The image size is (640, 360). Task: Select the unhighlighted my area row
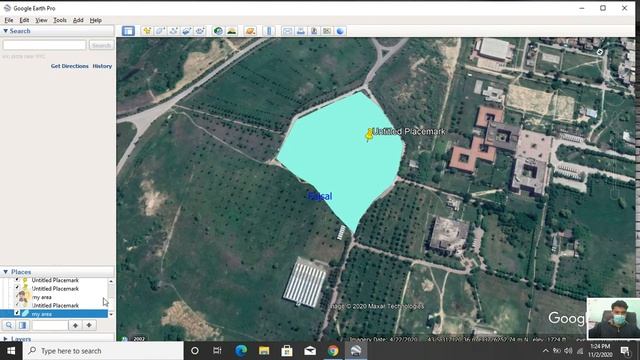point(42,297)
